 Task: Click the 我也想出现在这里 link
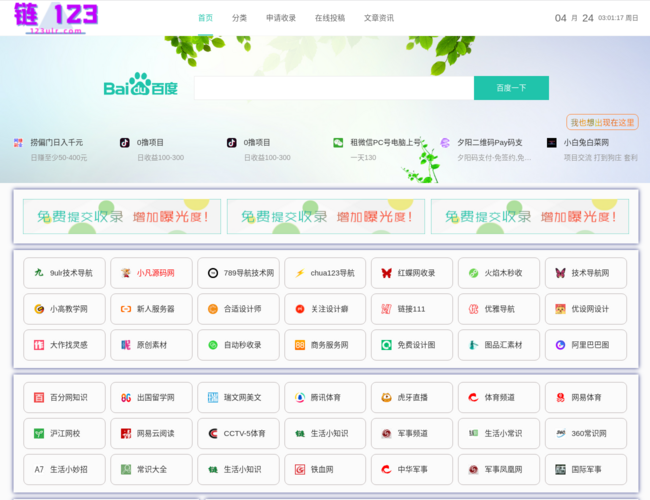pos(602,122)
